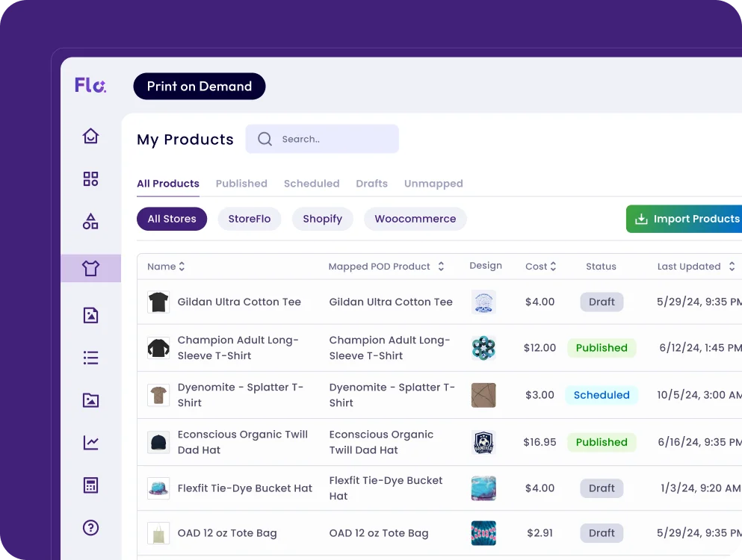742x560 pixels.
Task: Click the Gildan Ultra Cotton Tee product thumbnail
Action: (x=158, y=302)
